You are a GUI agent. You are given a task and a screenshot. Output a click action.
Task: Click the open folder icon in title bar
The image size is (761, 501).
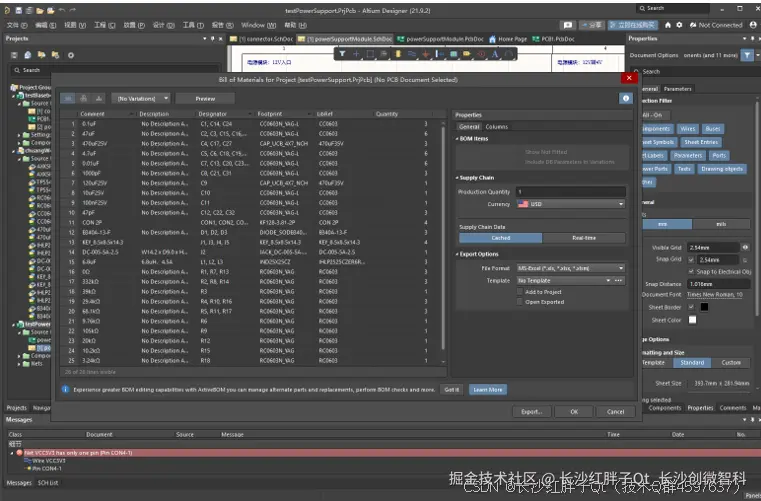(x=40, y=10)
